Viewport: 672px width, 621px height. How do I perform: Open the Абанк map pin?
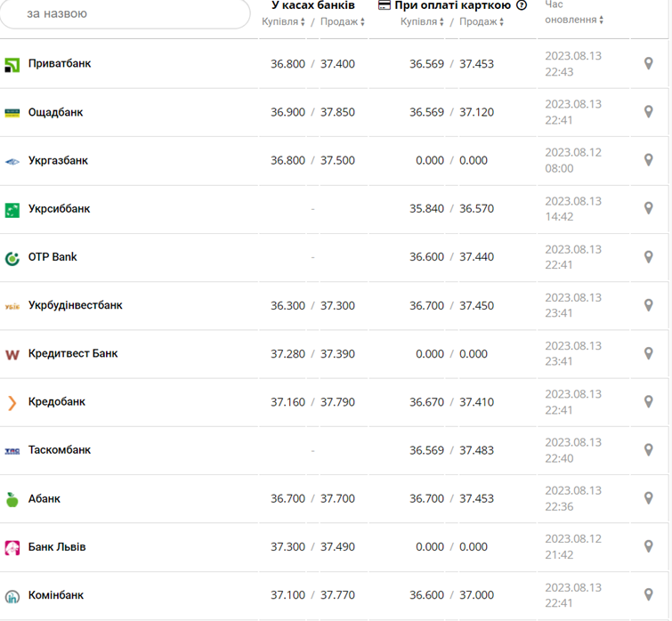pos(649,498)
